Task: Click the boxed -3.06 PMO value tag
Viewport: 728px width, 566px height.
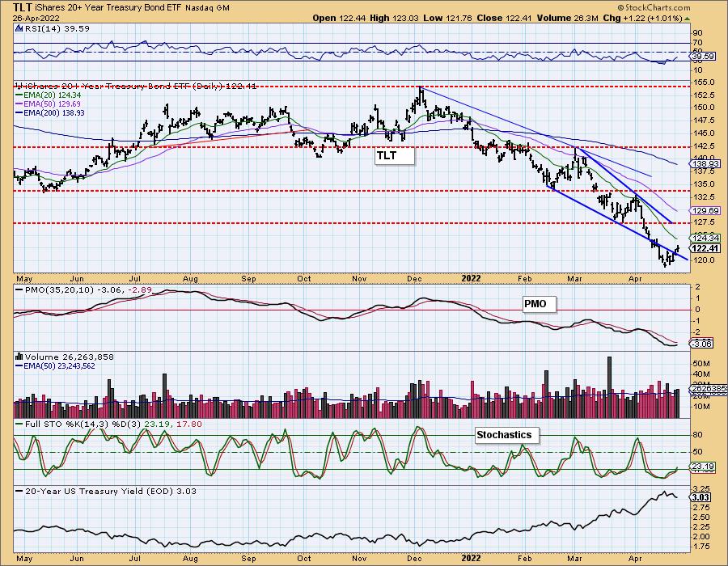Action: pyautogui.click(x=702, y=344)
